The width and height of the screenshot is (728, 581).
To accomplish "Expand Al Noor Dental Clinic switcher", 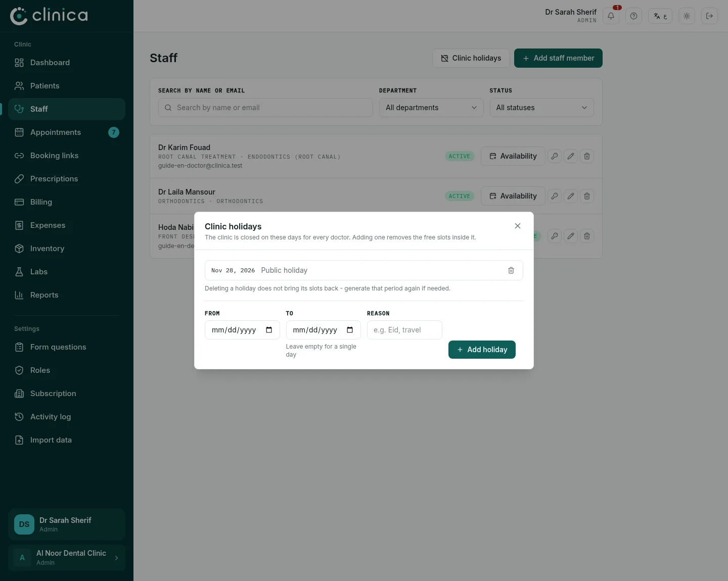I will point(67,558).
